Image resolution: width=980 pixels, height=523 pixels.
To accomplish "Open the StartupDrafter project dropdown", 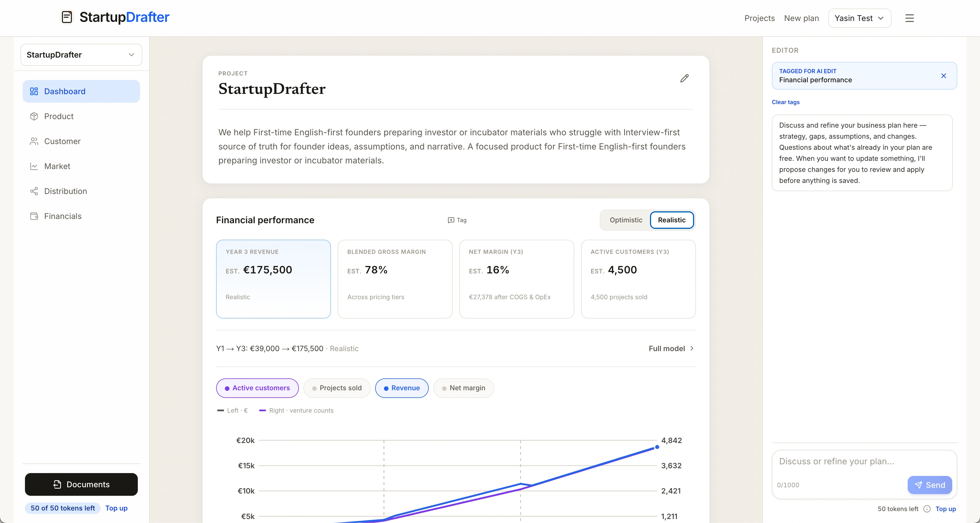I will 81,55.
